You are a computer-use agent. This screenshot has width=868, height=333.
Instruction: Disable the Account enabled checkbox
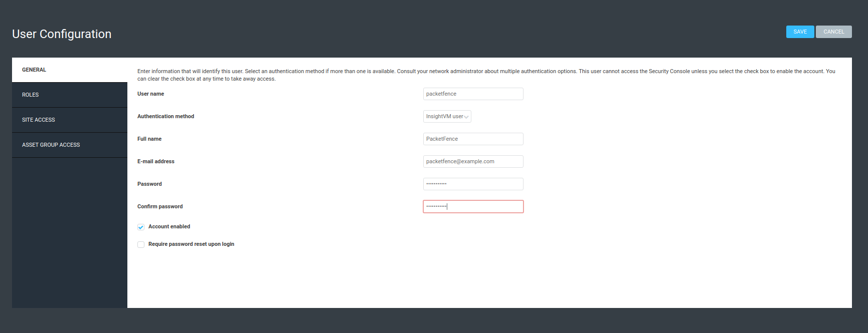(x=141, y=227)
